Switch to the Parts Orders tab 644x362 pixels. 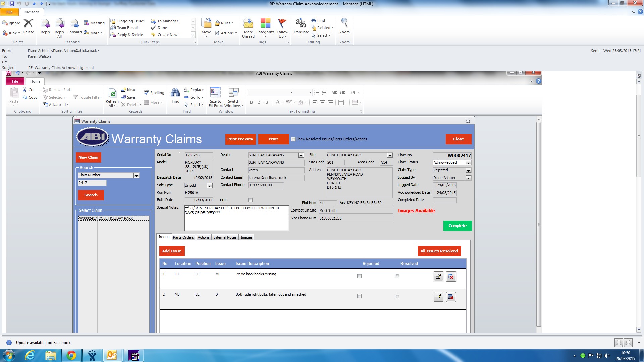coord(183,237)
